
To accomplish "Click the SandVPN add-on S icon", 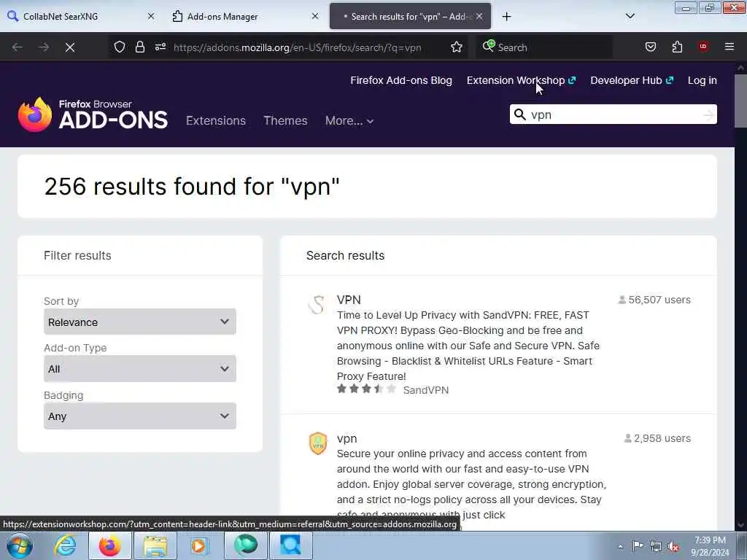I will 317,305.
